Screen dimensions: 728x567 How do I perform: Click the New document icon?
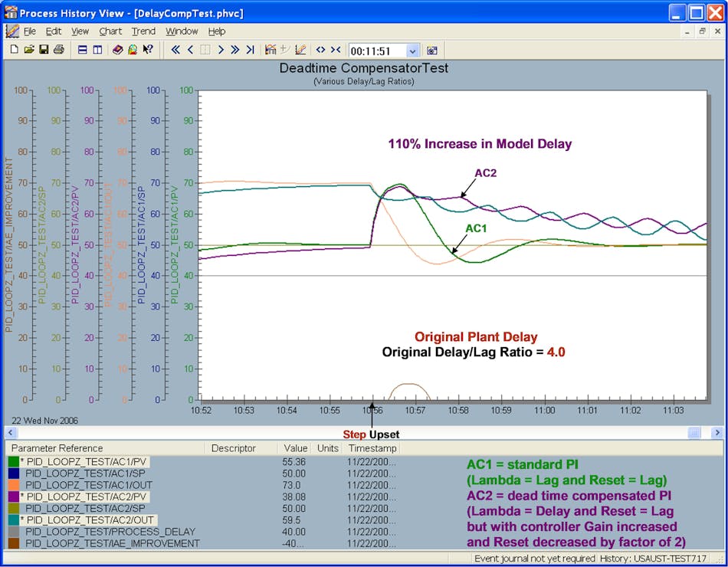[x=14, y=51]
